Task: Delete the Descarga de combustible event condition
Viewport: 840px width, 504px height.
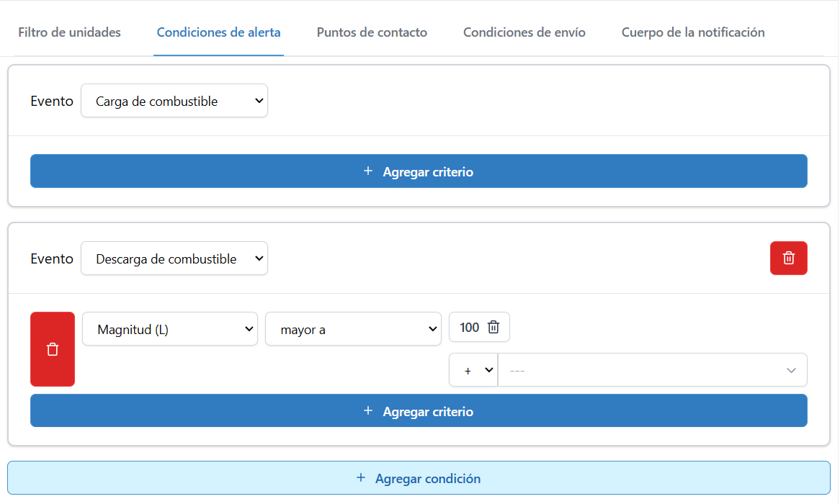Action: point(788,258)
